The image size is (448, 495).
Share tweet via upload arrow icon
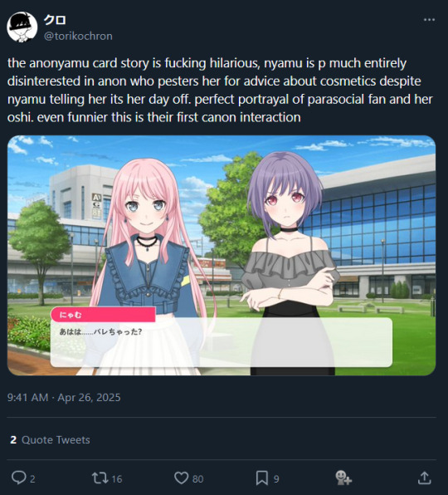pos(424,478)
